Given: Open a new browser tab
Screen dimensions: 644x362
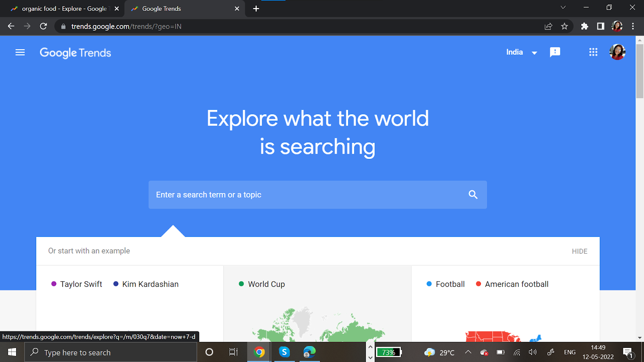Looking at the screenshot, I should tap(256, 8).
